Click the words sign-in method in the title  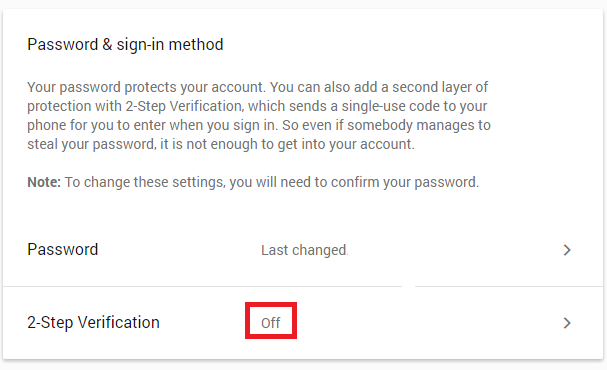[x=170, y=45]
